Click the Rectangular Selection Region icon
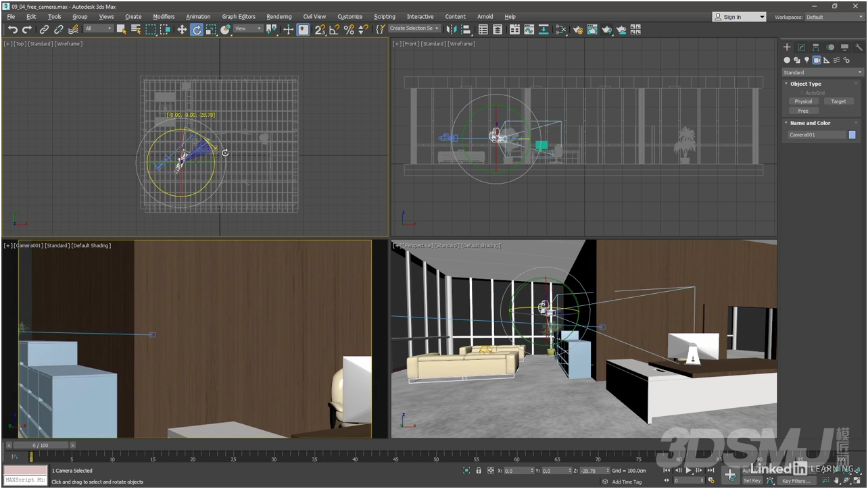Image resolution: width=868 pixels, height=489 pixels. tap(151, 29)
